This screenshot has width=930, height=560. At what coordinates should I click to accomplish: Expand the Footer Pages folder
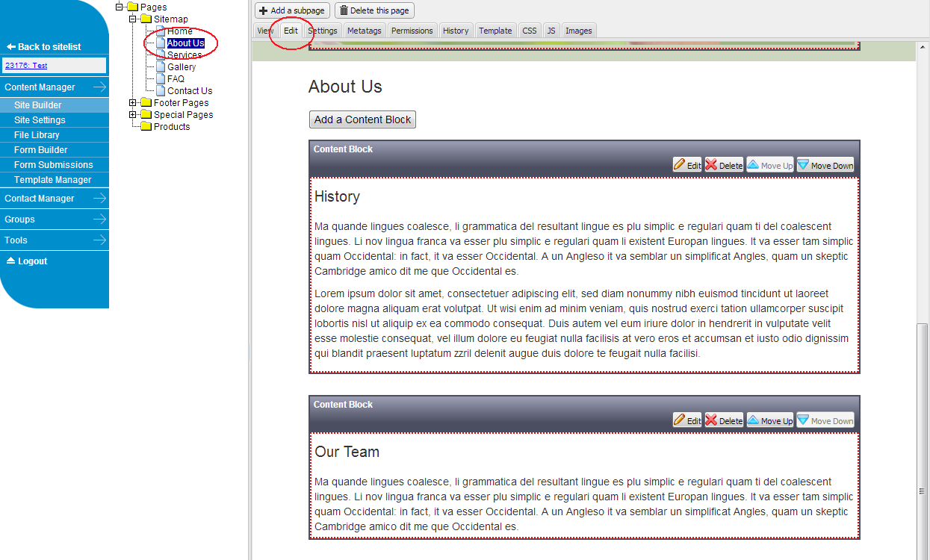coord(133,103)
